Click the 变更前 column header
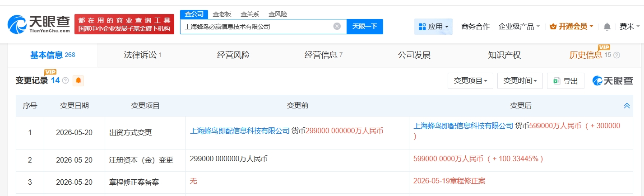 click(297, 106)
